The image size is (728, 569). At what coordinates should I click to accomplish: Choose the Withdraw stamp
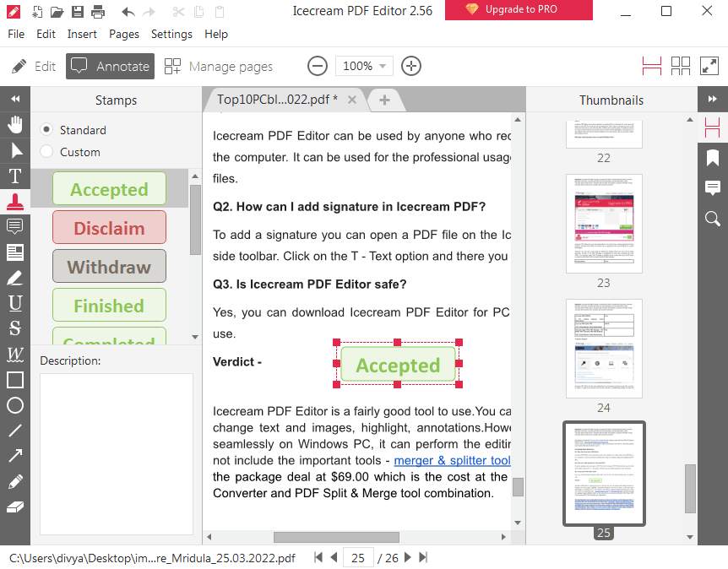pos(109,267)
